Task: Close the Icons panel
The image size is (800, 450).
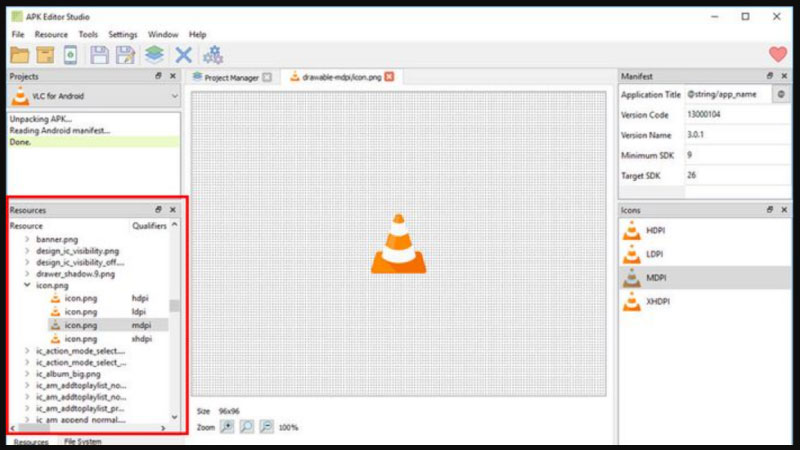Action: click(x=784, y=210)
